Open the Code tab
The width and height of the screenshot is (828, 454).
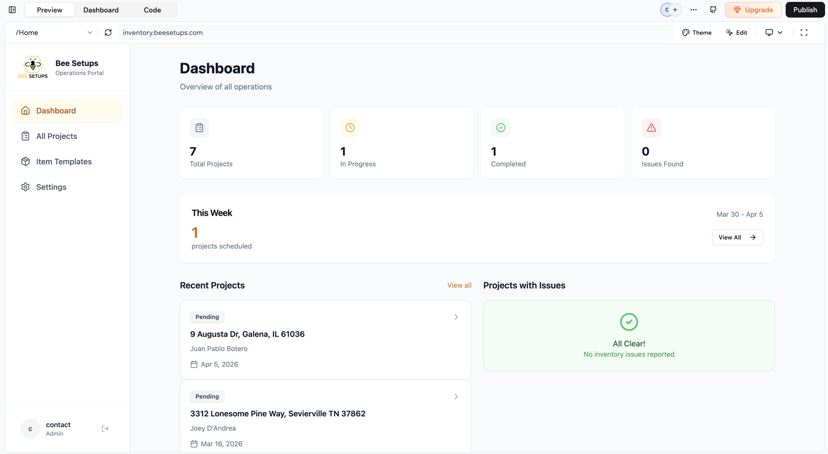pyautogui.click(x=152, y=10)
